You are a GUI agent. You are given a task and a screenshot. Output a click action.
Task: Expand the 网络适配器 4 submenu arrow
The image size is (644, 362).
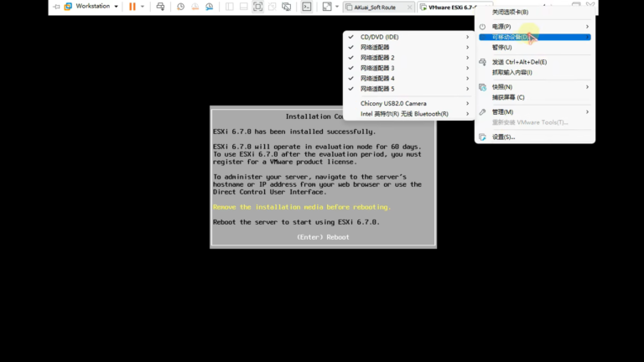click(x=467, y=79)
